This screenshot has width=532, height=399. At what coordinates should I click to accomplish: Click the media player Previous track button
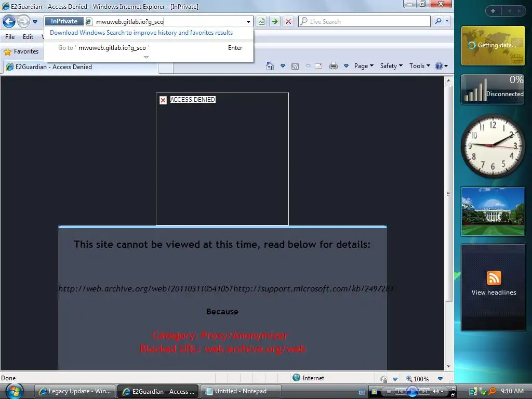click(401, 392)
